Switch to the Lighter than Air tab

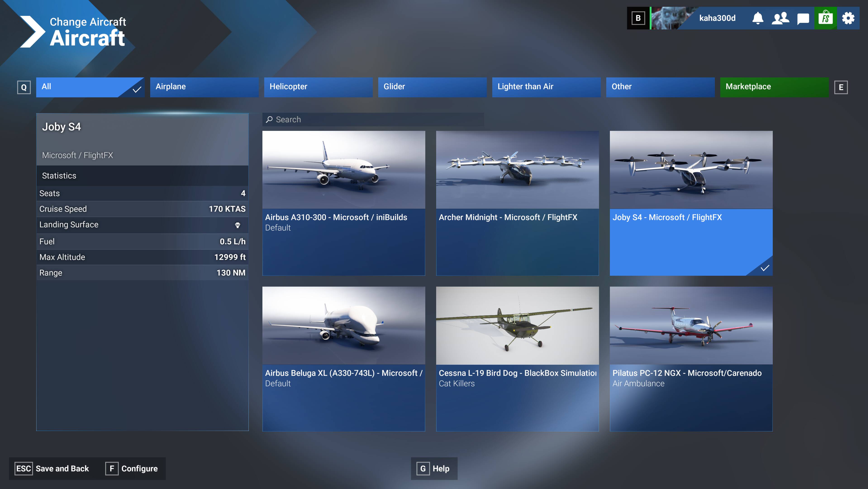tap(546, 87)
